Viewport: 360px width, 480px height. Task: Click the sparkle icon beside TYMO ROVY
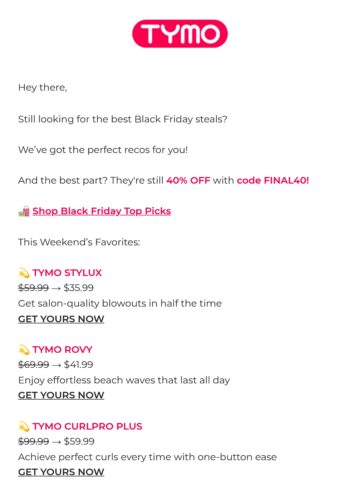[24, 349]
